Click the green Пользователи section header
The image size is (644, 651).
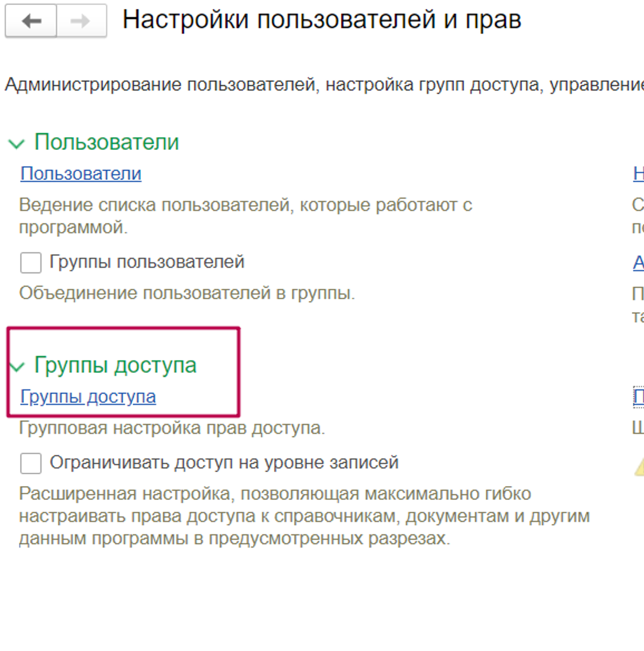[x=107, y=142]
